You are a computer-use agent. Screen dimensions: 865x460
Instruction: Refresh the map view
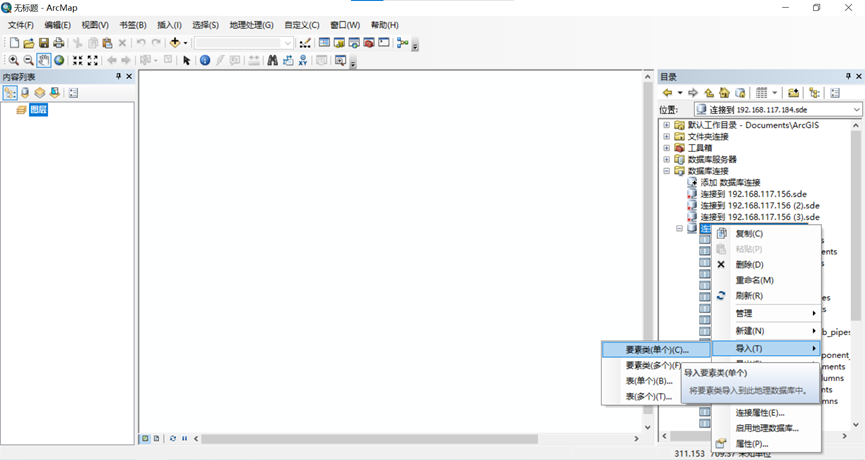point(173,438)
